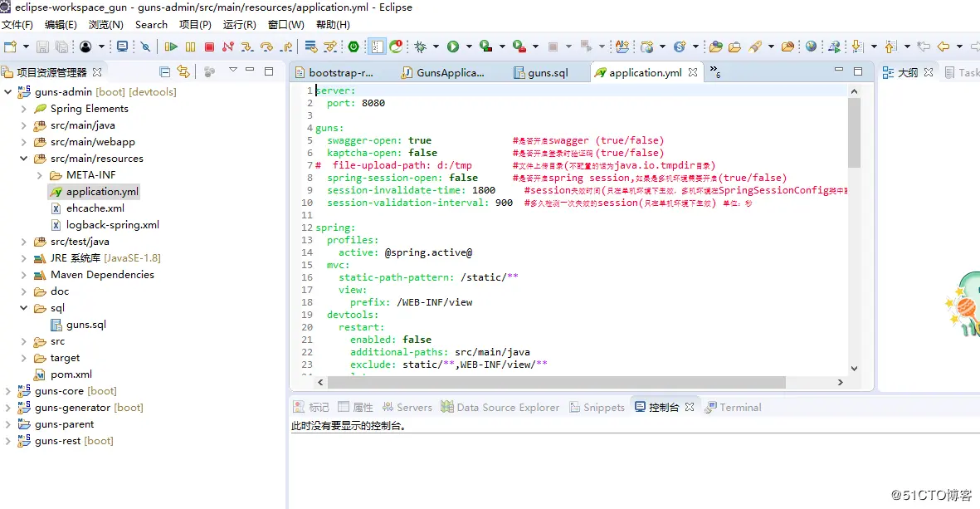Open the Servers view tab

click(407, 407)
